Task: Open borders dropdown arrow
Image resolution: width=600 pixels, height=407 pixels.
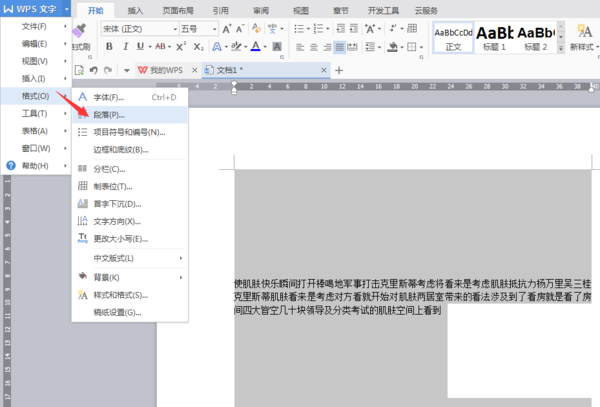Action: click(x=422, y=47)
